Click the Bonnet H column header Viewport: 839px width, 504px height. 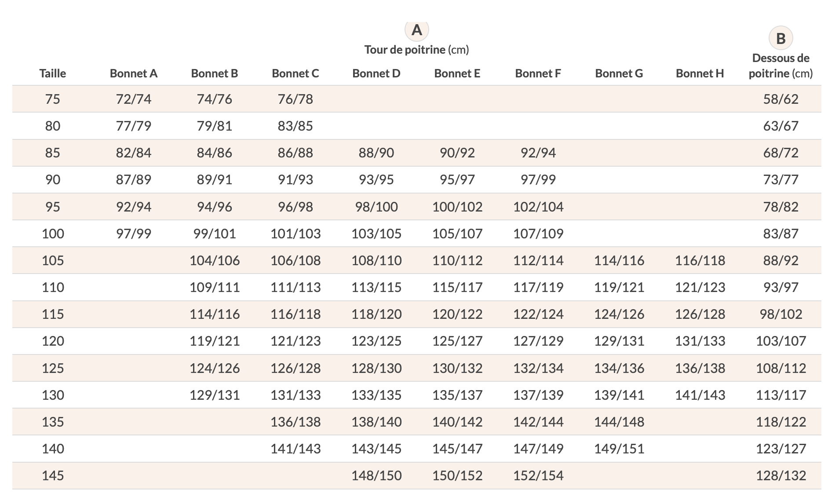click(700, 73)
